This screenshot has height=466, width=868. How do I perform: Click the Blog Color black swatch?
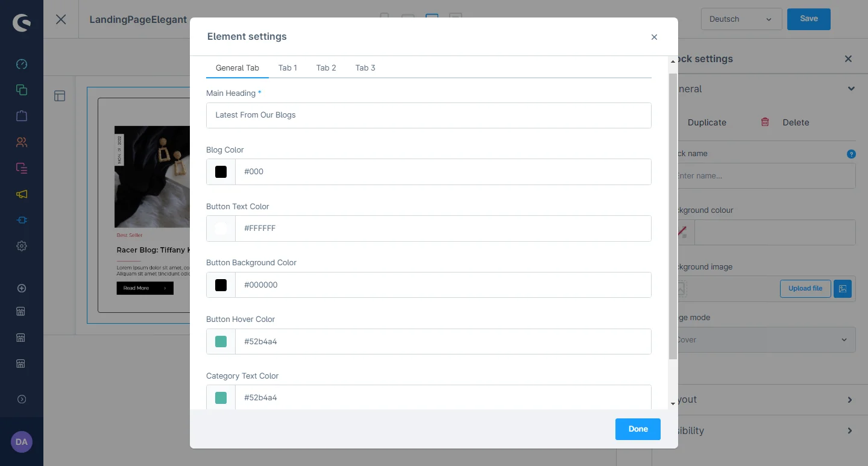tap(221, 172)
